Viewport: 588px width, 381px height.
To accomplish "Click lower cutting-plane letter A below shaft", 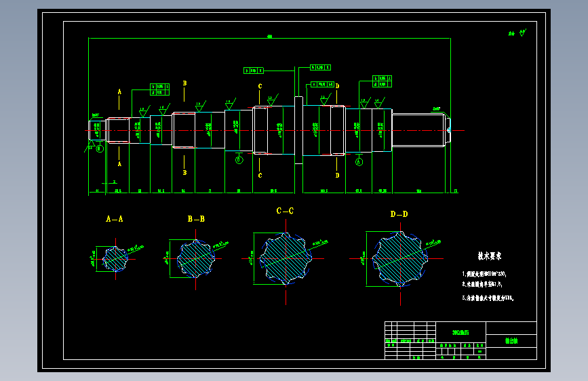I will tap(119, 164).
